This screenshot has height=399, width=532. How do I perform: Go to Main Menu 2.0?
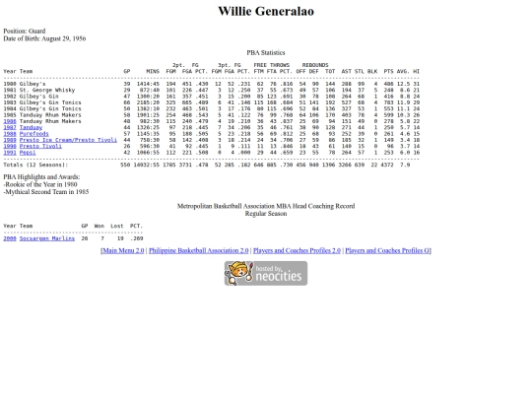point(123,251)
